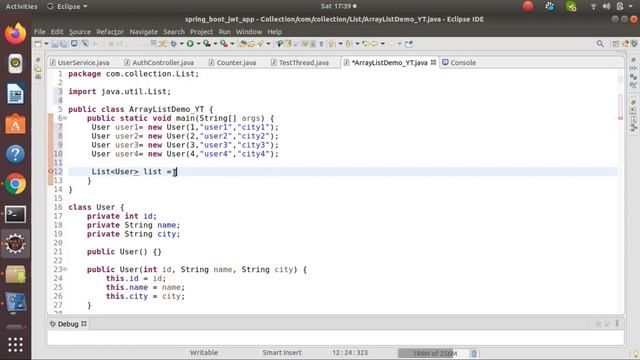This screenshot has height=360, width=640.
Task: Open the Help icon in the dock
Action: click(x=16, y=154)
